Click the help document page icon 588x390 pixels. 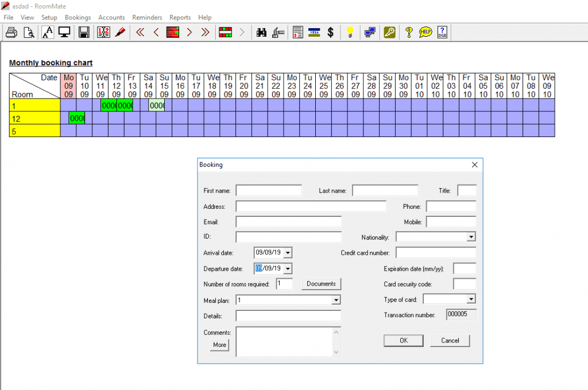click(442, 33)
